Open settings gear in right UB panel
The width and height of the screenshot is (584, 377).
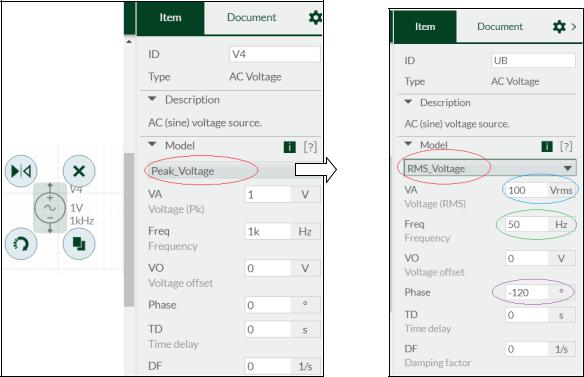click(559, 26)
